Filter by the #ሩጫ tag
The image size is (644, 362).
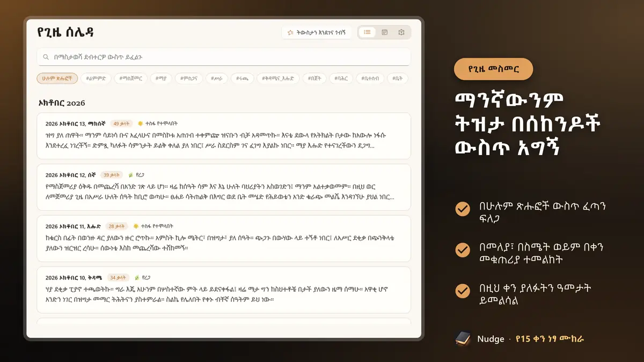(x=242, y=78)
